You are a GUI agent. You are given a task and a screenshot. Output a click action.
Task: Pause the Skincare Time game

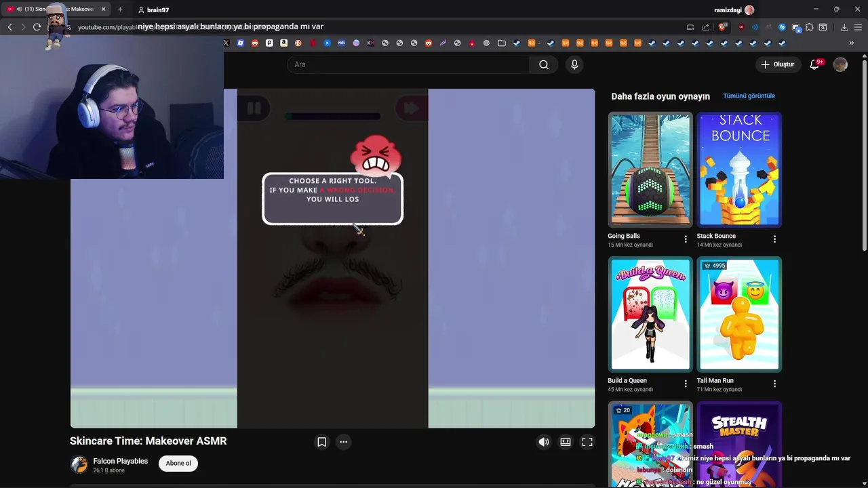(254, 108)
